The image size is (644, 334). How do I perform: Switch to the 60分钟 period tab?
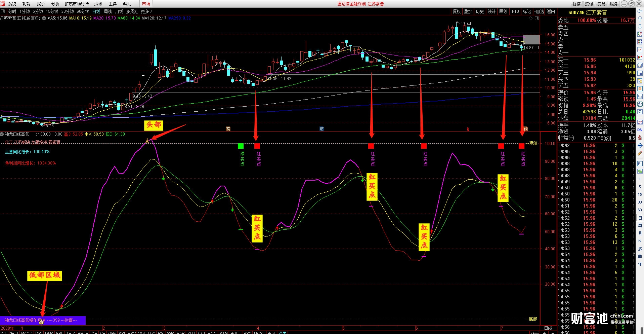pyautogui.click(x=83, y=11)
